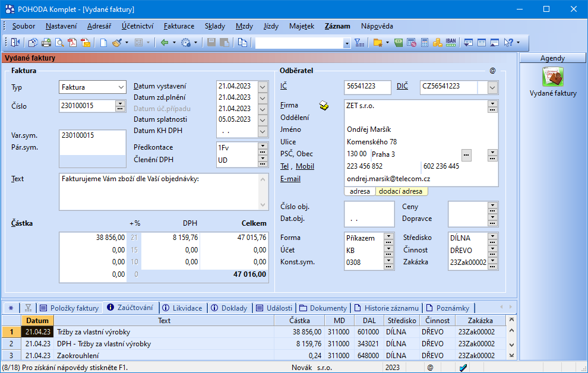Open Datum vystavení calendar dropdown
The width and height of the screenshot is (588, 373).
tap(263, 87)
